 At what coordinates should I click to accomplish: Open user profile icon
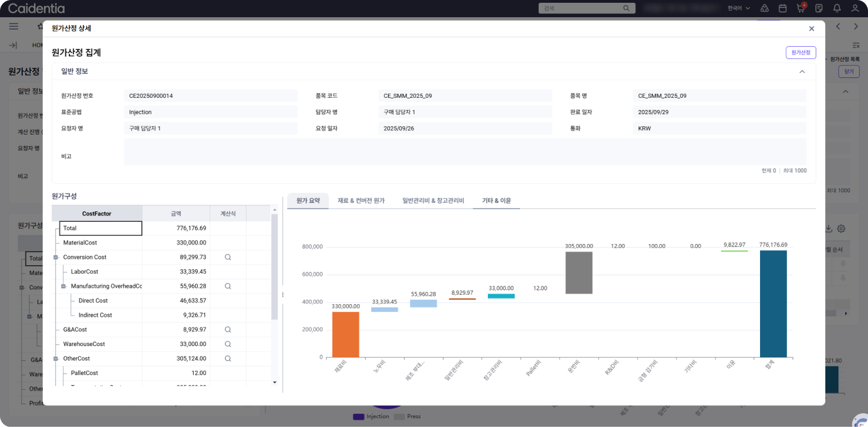[x=855, y=8]
